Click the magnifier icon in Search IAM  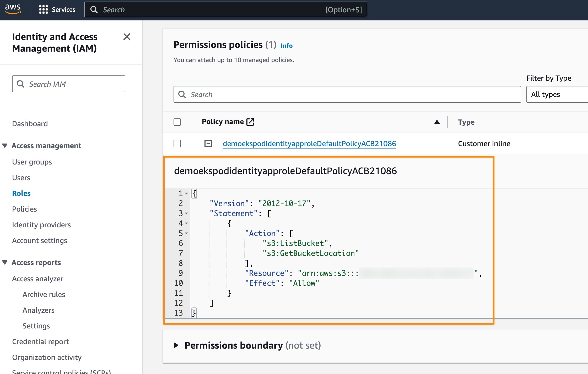(21, 84)
